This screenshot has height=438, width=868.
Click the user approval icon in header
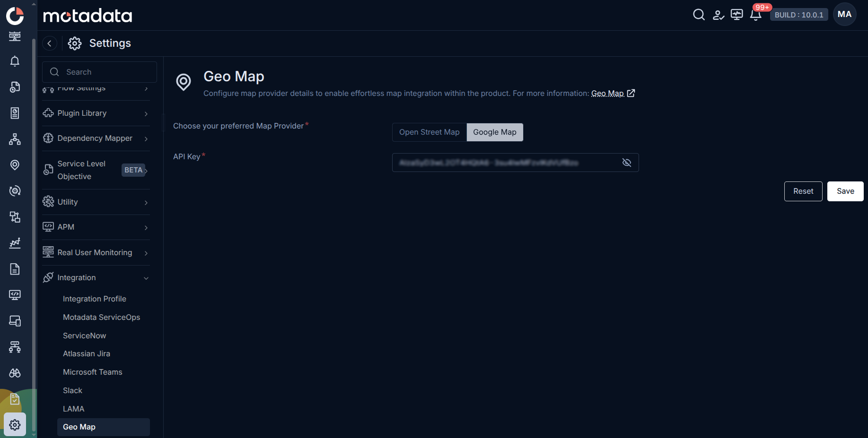pos(719,15)
